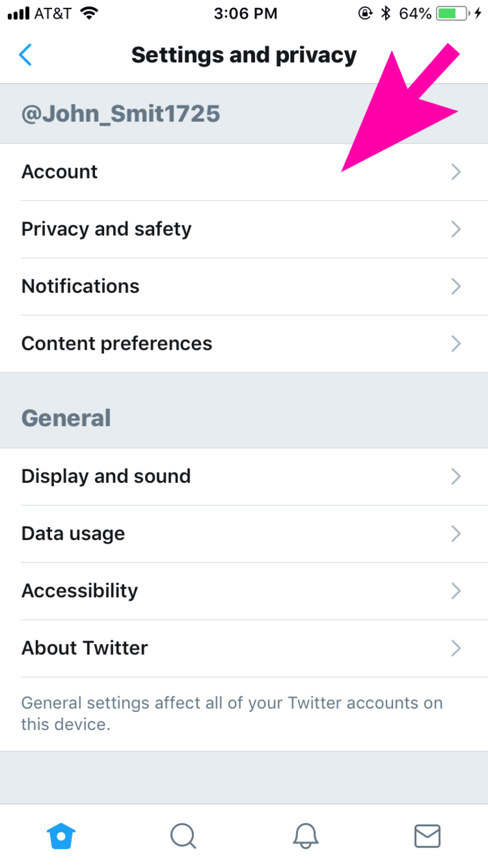
Task: Open the Messages envelope icon
Action: click(x=427, y=836)
